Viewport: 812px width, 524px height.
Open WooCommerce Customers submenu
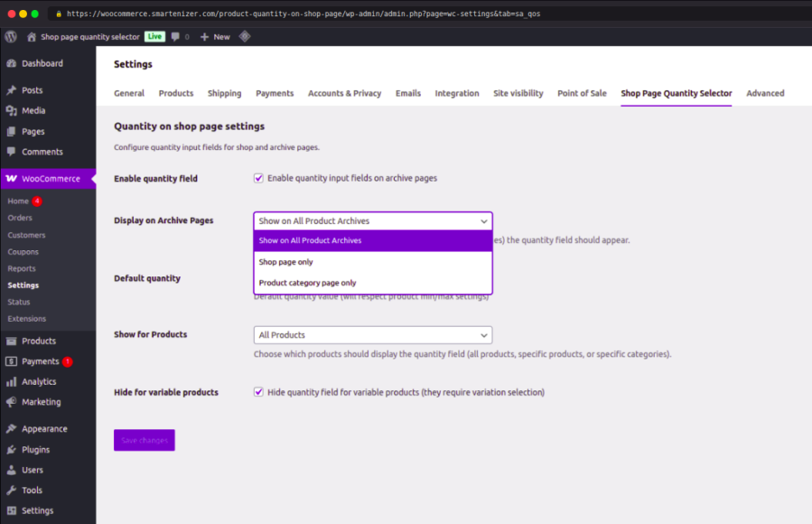pyautogui.click(x=26, y=235)
